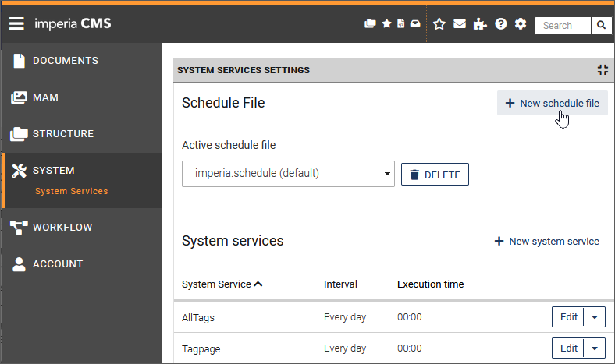Screen dimensions: 615x364
Task: Click the Structure folders icon
Action: (19, 134)
